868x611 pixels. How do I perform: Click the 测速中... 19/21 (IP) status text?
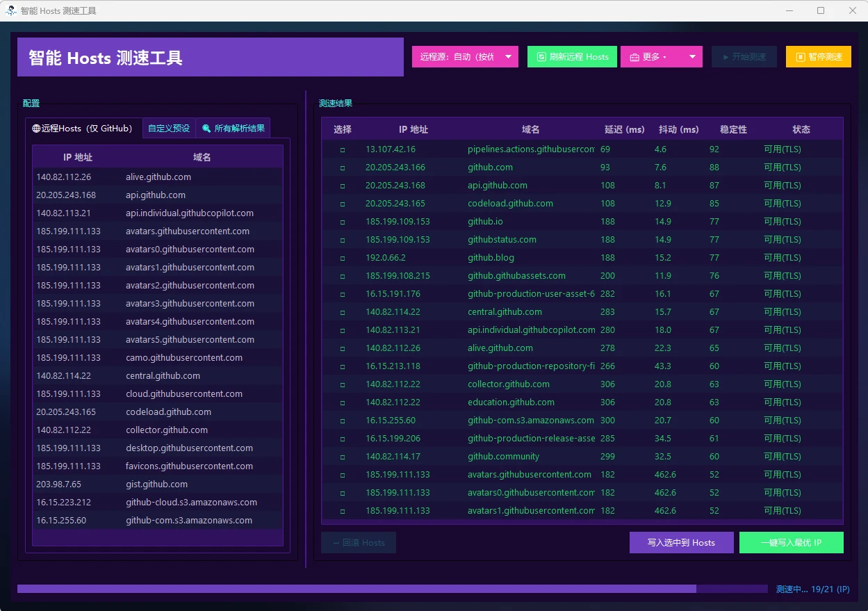812,589
